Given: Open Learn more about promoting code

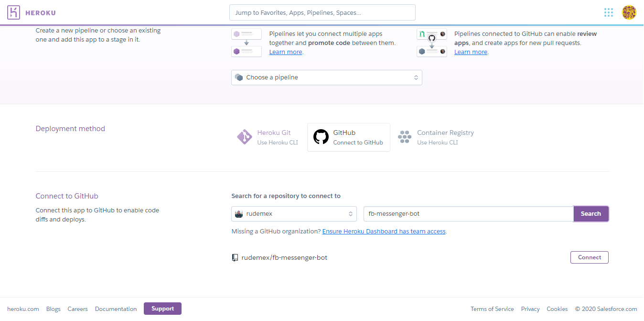Looking at the screenshot, I should (x=286, y=52).
